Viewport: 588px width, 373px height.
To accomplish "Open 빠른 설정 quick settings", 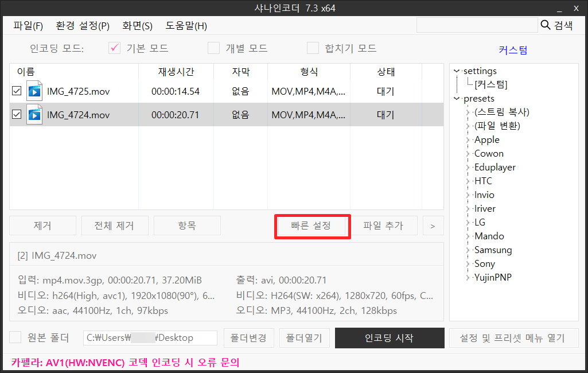I will click(311, 226).
